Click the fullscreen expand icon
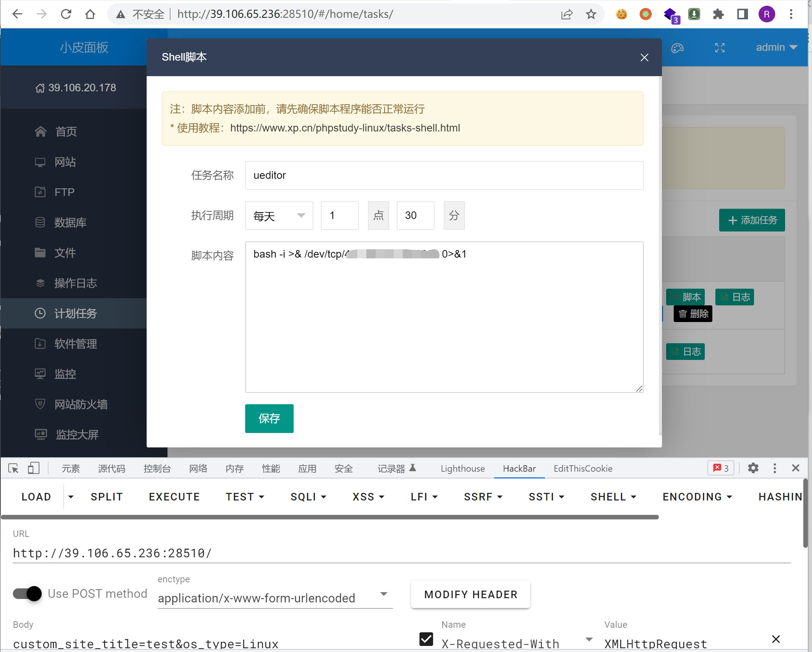Screen dimensions: 812x652 [x=720, y=48]
